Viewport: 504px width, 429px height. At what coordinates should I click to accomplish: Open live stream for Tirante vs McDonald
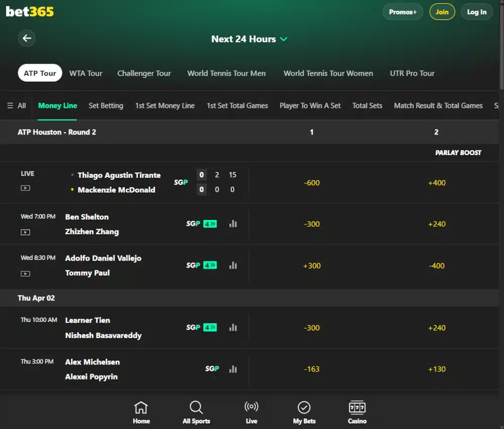coord(25,188)
